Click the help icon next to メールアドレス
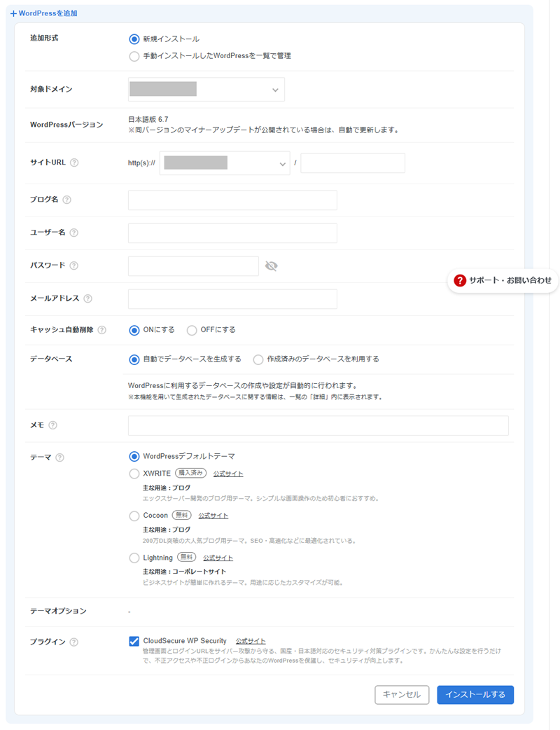The image size is (560, 730). click(x=87, y=298)
